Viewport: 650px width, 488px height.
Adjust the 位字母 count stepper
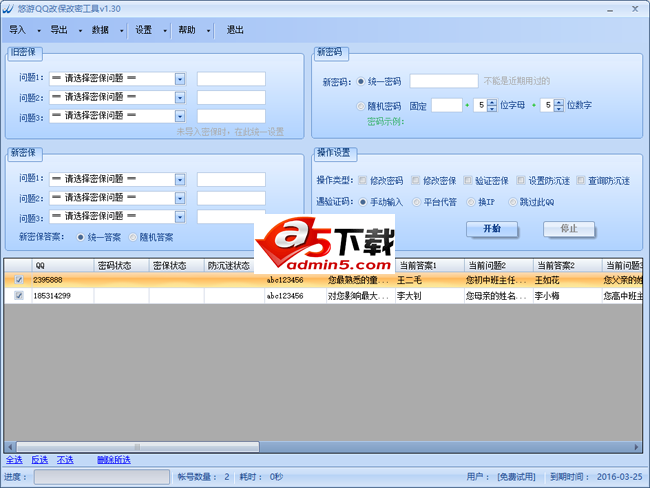[x=492, y=105]
